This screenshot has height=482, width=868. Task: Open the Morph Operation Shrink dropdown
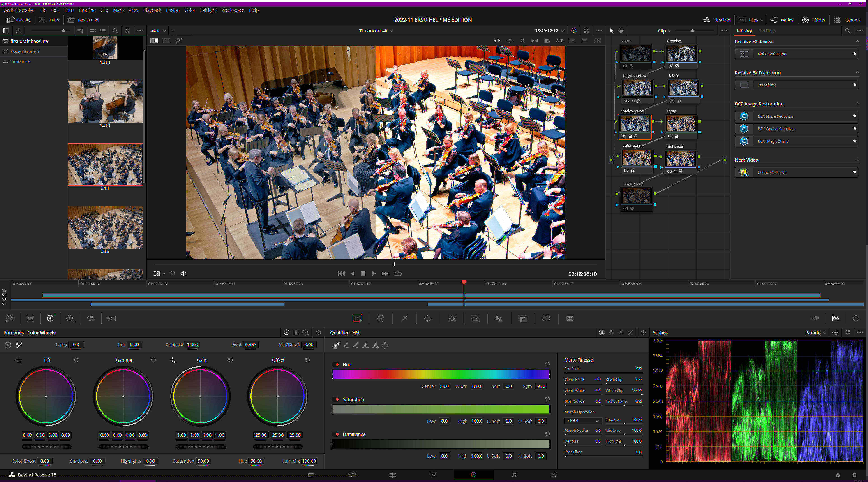pyautogui.click(x=583, y=421)
